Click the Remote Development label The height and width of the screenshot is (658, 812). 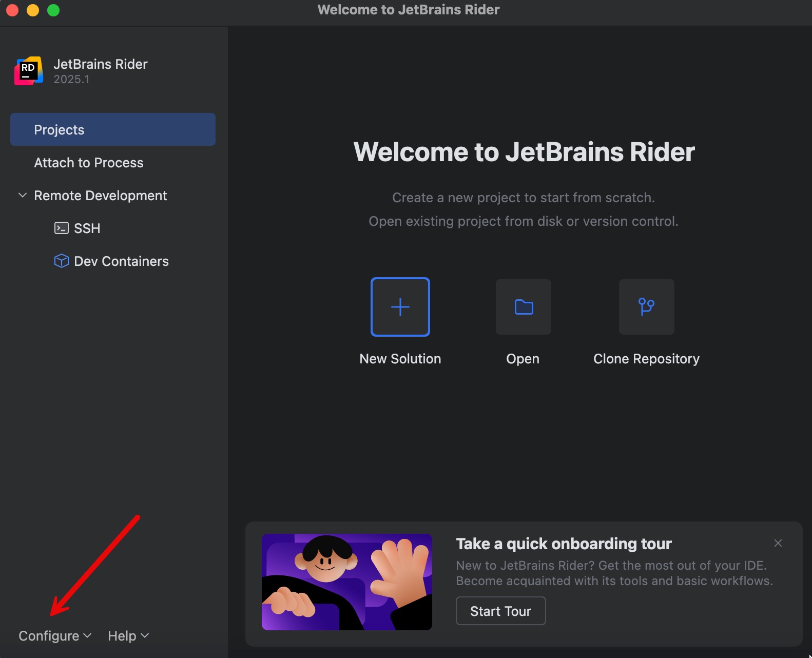tap(100, 196)
